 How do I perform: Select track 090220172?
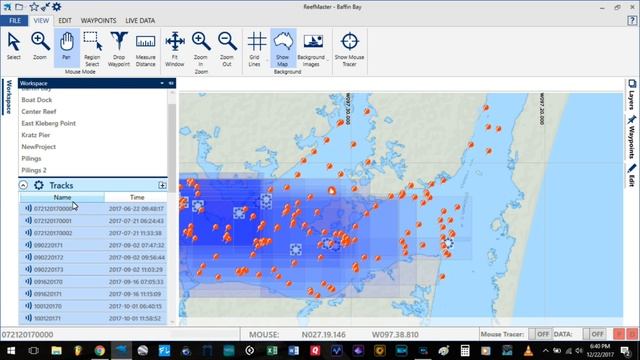(93, 258)
